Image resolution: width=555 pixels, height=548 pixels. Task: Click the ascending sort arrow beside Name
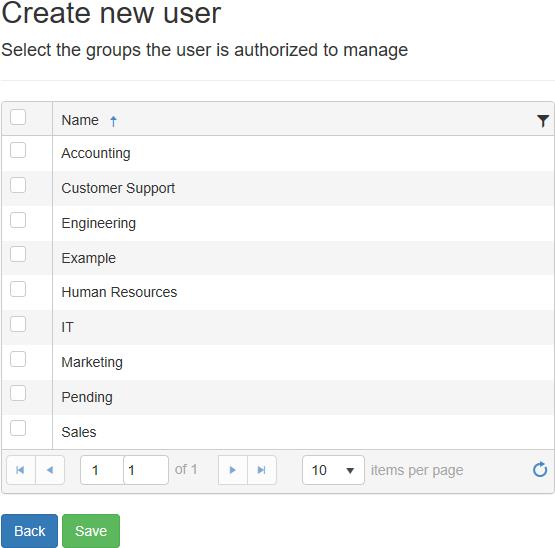[113, 121]
